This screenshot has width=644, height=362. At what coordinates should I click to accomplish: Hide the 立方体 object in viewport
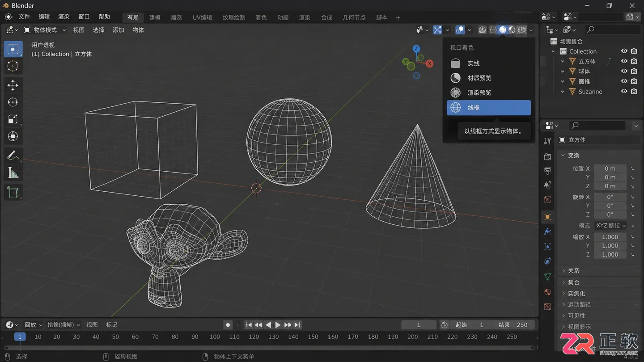pos(624,61)
